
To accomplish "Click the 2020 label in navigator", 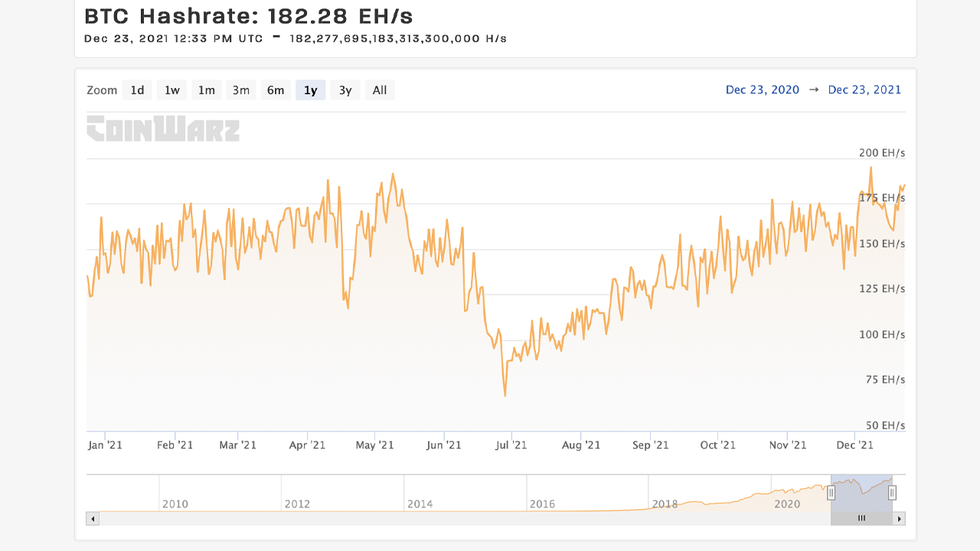I will 787,504.
